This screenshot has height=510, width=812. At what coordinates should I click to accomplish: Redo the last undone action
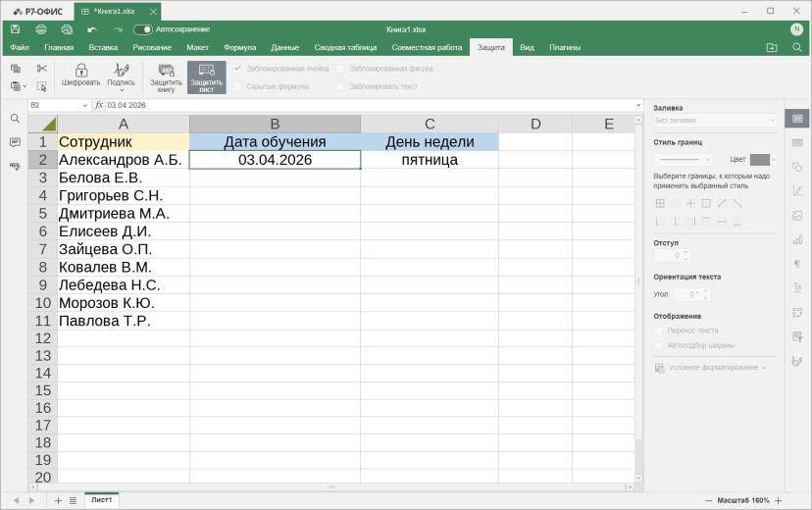pyautogui.click(x=118, y=29)
